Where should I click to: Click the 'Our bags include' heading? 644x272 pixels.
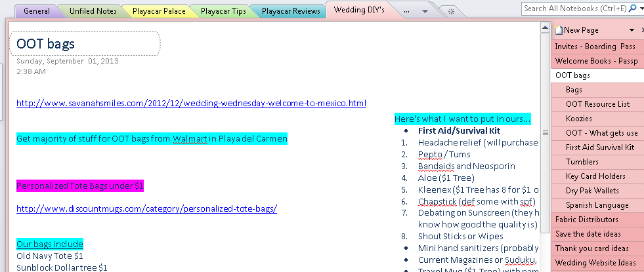[x=50, y=244]
